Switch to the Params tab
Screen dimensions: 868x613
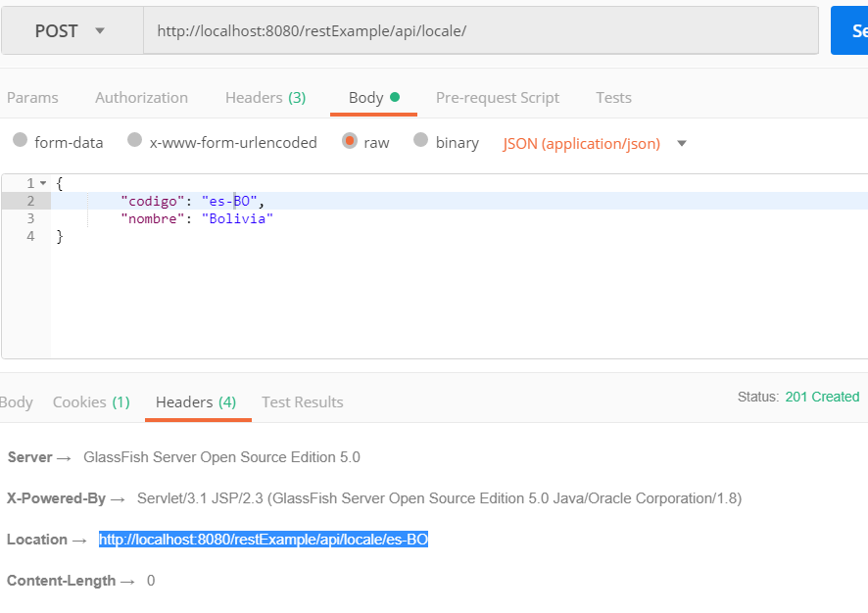pos(32,98)
